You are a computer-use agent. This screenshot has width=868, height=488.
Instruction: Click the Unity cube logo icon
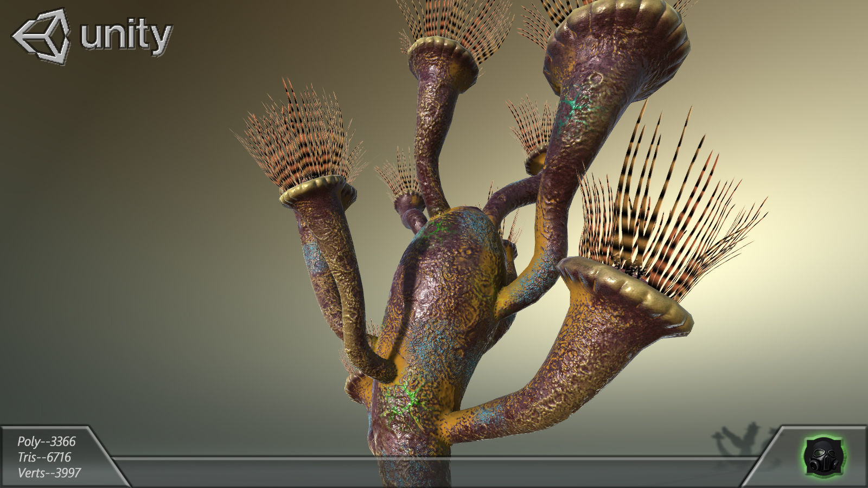[42, 36]
